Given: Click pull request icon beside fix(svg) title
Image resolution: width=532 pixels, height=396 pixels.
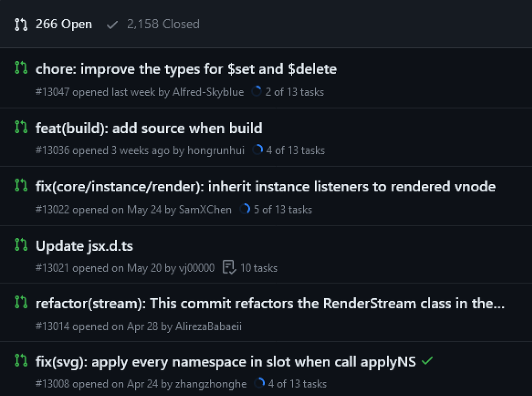Looking at the screenshot, I should [x=20, y=362].
